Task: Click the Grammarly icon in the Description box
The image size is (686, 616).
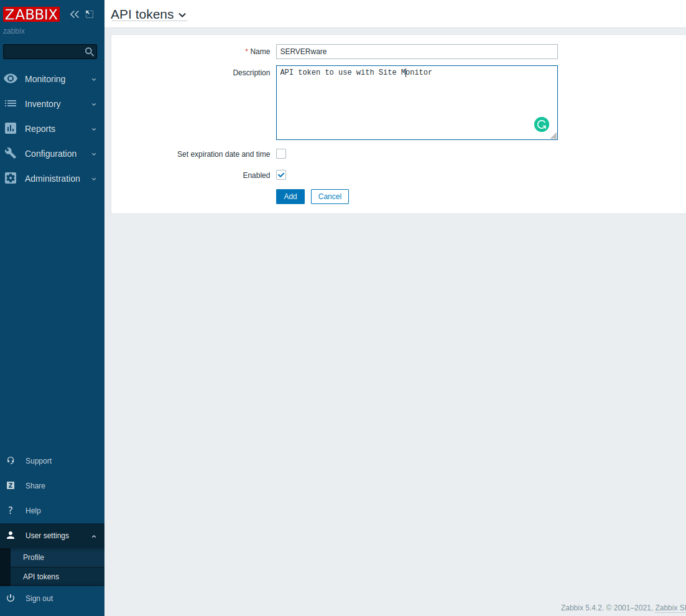Action: coord(542,124)
